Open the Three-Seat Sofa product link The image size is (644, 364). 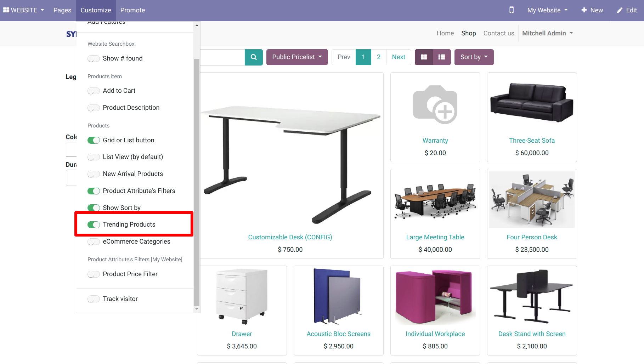pyautogui.click(x=532, y=141)
